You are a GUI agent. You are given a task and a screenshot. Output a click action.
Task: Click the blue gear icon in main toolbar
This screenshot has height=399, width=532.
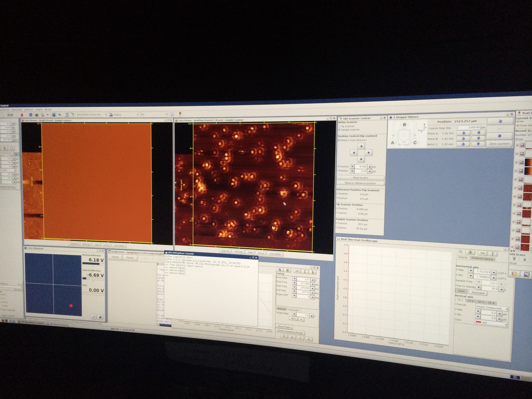tap(30, 115)
